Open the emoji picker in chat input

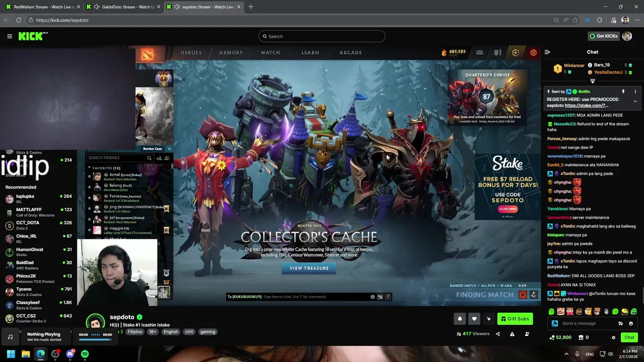631,323
